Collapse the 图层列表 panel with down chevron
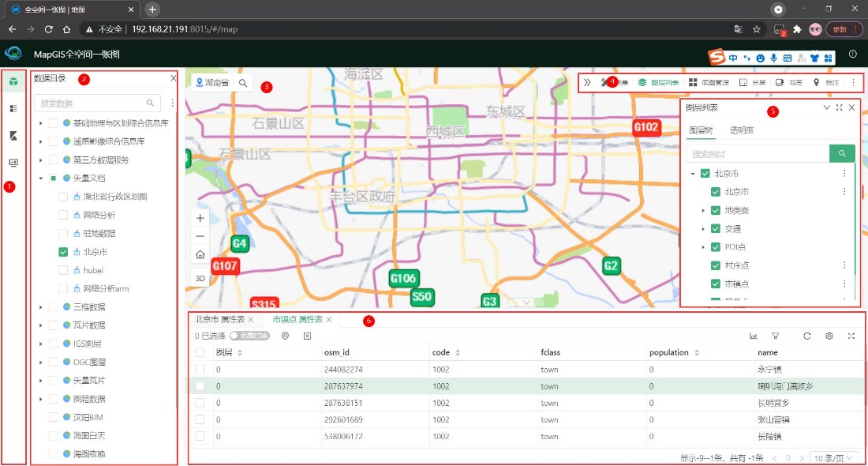 click(826, 107)
